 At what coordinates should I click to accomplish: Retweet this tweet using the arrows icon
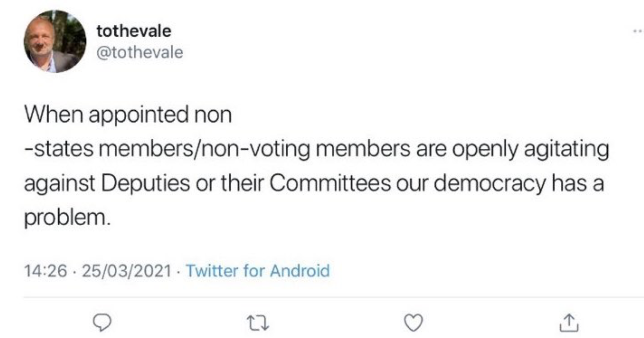point(258,323)
